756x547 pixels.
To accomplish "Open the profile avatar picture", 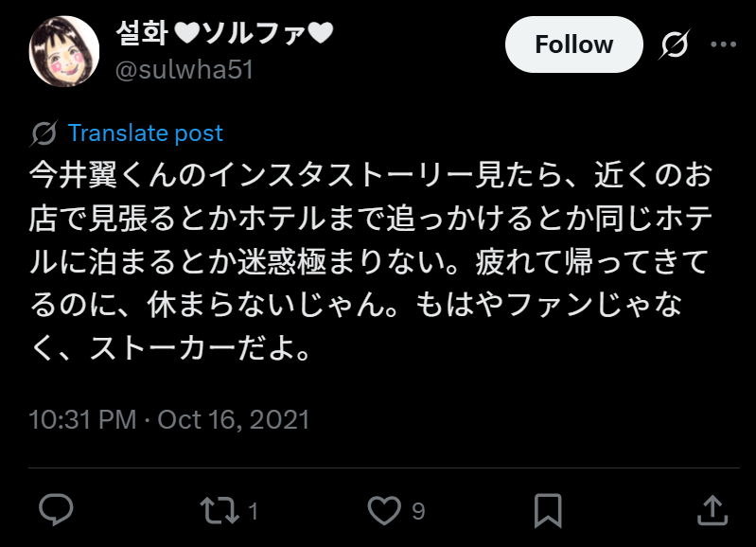I will pyautogui.click(x=65, y=50).
